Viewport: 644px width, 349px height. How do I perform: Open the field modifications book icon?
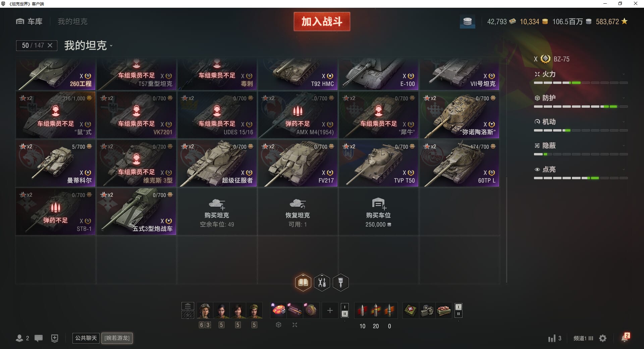[x=303, y=283]
